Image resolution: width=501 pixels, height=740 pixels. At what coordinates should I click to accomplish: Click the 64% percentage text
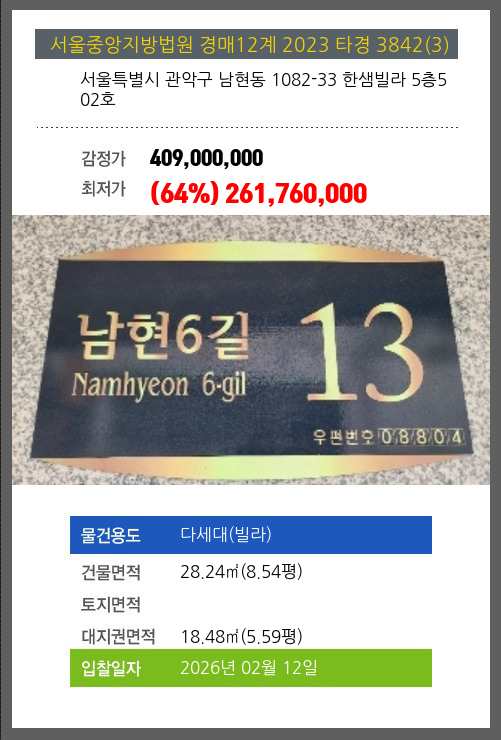(x=185, y=193)
